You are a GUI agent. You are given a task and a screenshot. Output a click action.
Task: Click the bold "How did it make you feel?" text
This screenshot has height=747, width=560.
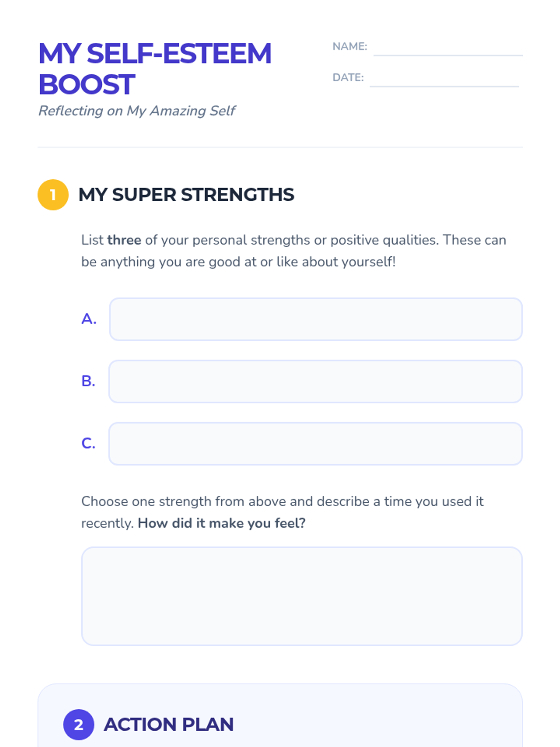point(222,523)
